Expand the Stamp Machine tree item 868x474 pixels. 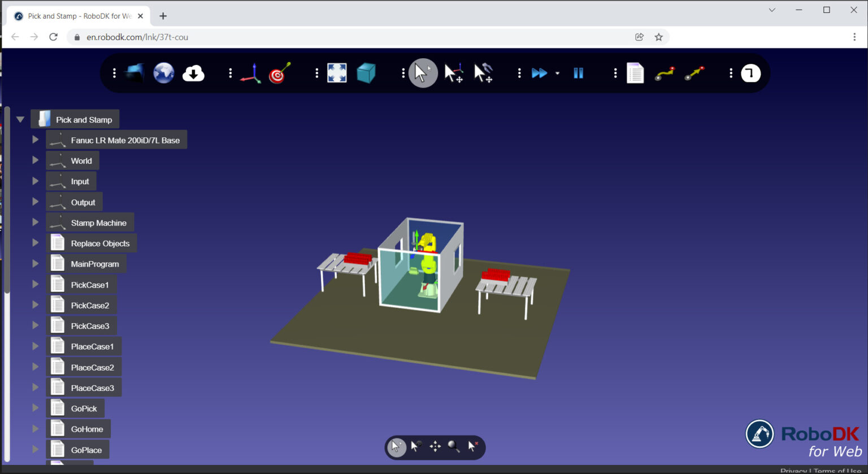35,222
